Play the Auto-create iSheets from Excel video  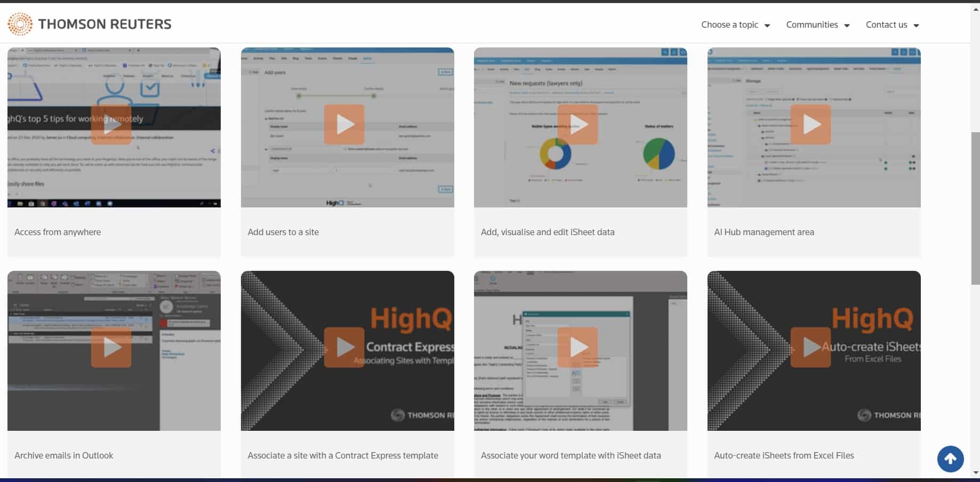pyautogui.click(x=810, y=347)
